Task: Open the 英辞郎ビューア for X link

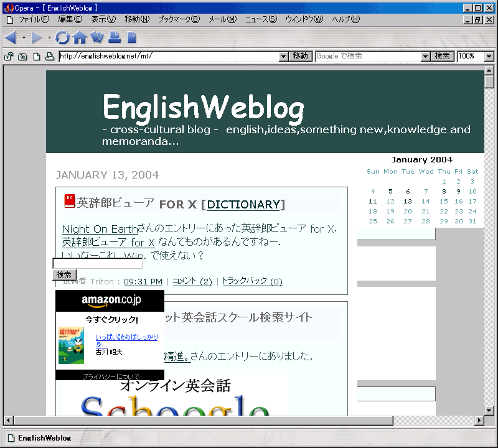Action: tap(108, 242)
